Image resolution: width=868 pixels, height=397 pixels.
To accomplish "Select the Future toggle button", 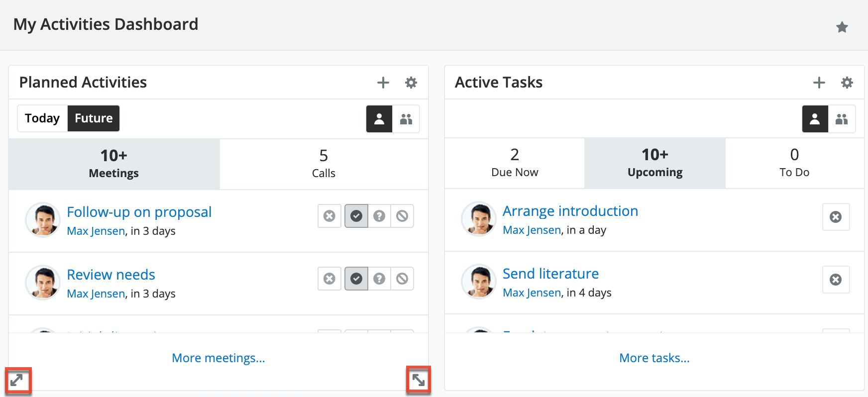I will point(94,118).
